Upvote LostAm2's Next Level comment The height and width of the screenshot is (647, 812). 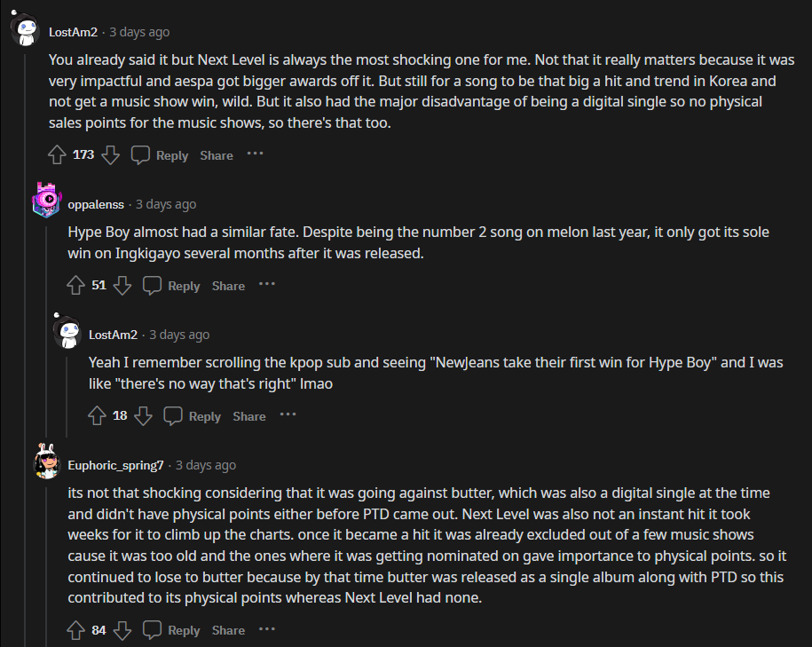coord(58,155)
